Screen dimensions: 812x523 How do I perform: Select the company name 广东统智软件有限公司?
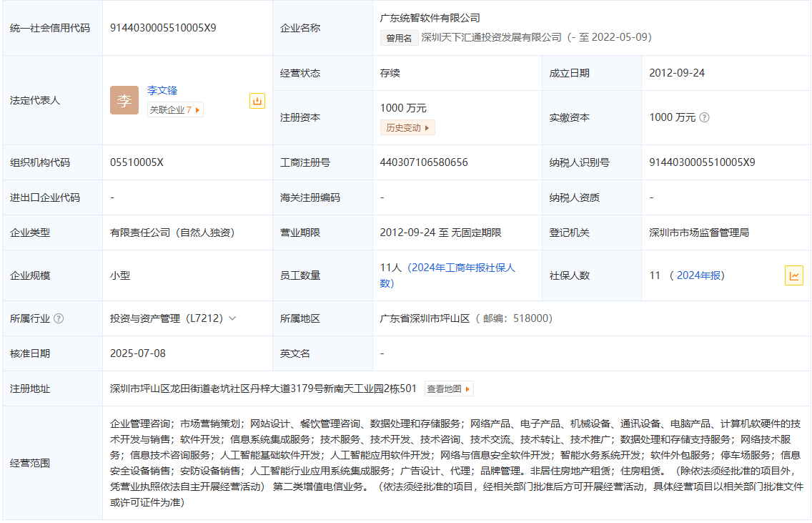[x=430, y=18]
